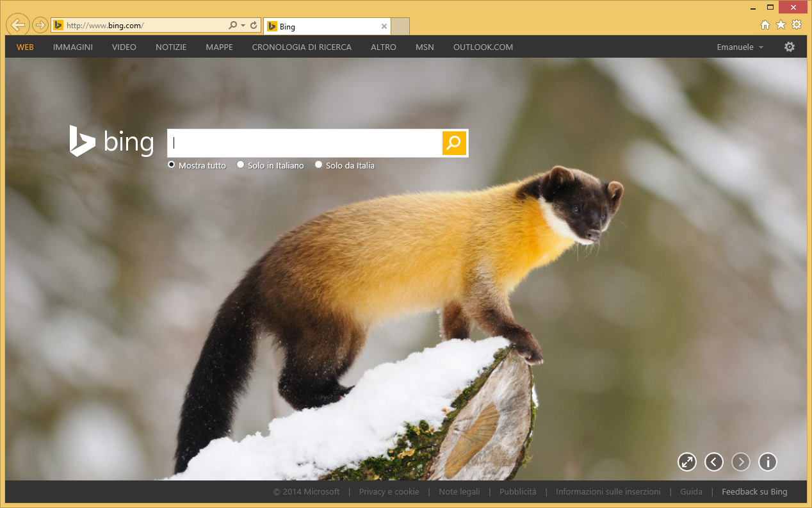This screenshot has width=812, height=508.
Task: Click the yellow search magnifier button
Action: click(454, 143)
